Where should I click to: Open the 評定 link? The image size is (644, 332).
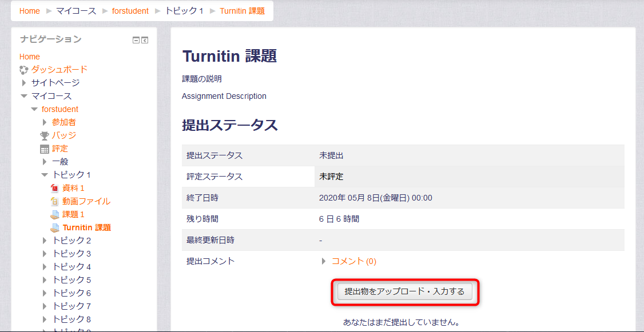pos(60,149)
